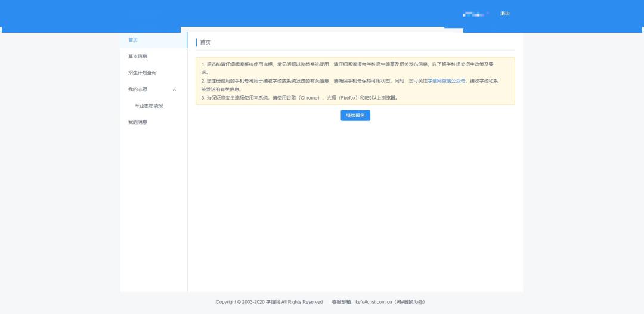This screenshot has height=314, width=644.
Task: Select the 专业志愿填报 submenu item
Action: click(148, 105)
